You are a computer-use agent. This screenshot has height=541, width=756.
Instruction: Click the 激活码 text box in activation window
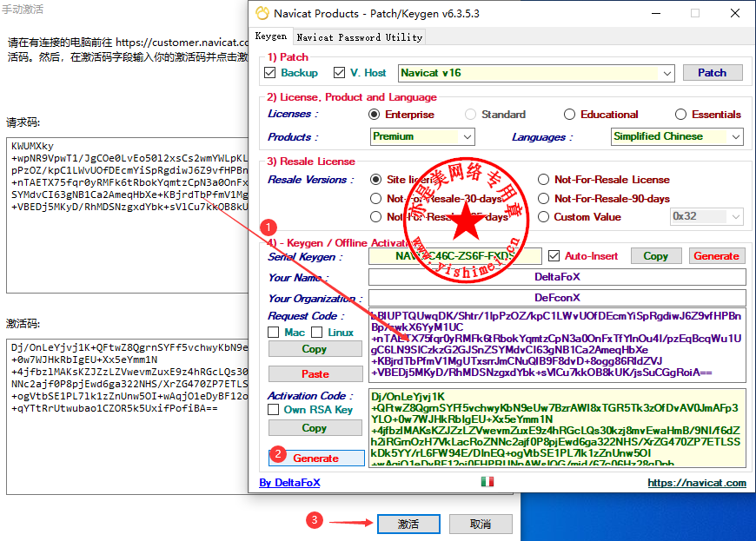coord(129,416)
